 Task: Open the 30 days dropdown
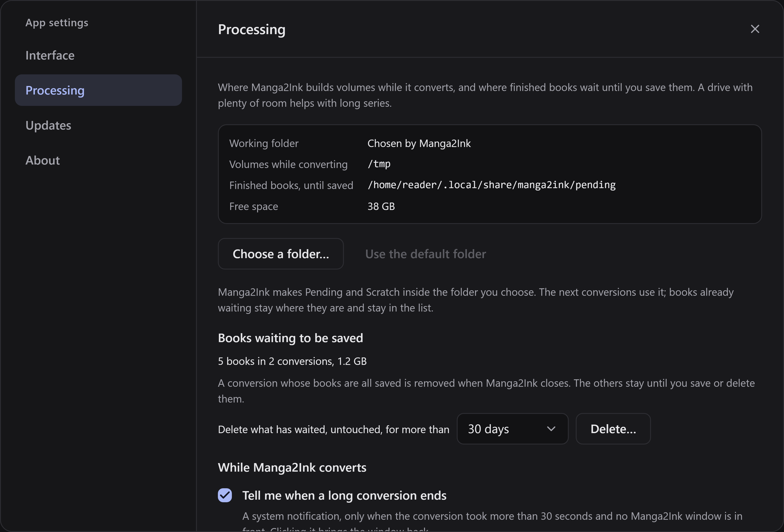pos(513,429)
